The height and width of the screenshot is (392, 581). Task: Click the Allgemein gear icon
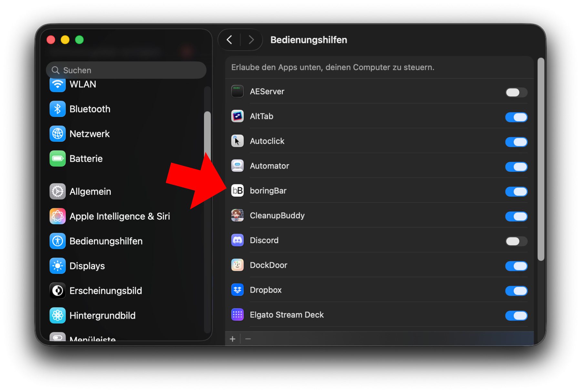click(x=57, y=191)
